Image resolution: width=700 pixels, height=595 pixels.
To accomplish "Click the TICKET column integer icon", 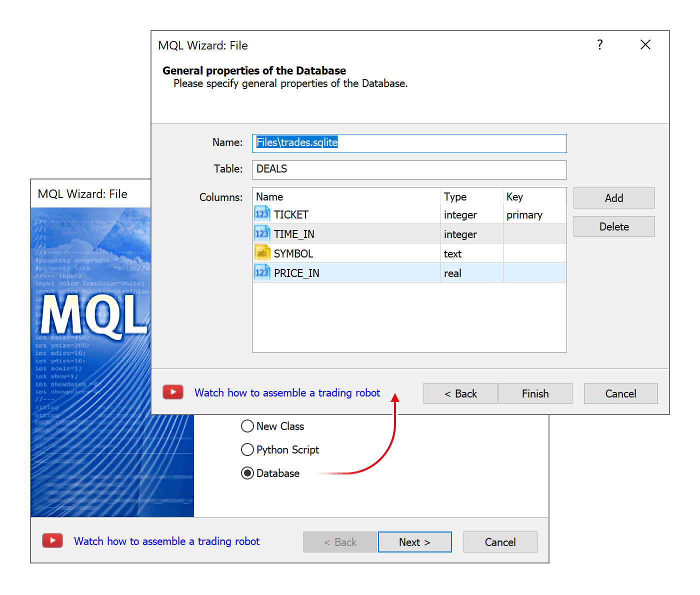I will (x=262, y=214).
